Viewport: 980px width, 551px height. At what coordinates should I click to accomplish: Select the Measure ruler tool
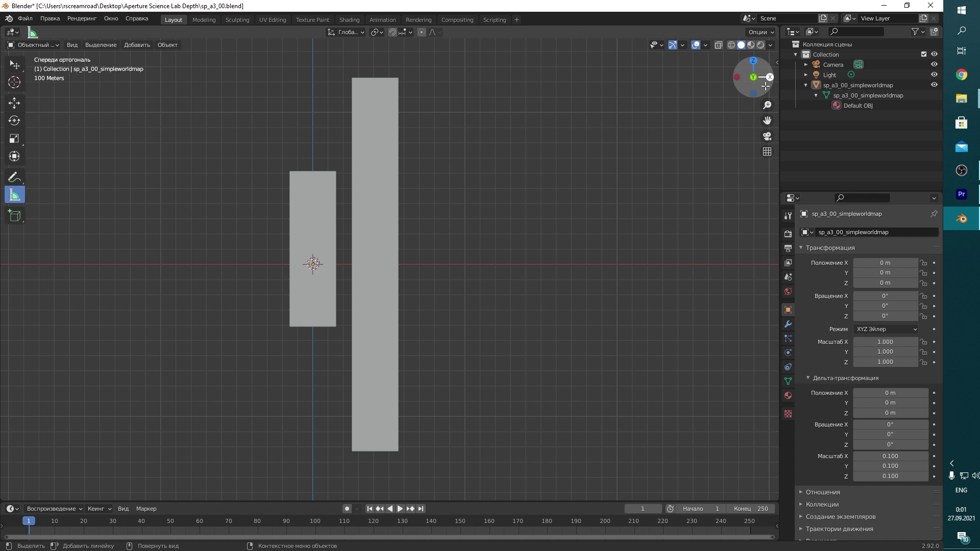14,195
